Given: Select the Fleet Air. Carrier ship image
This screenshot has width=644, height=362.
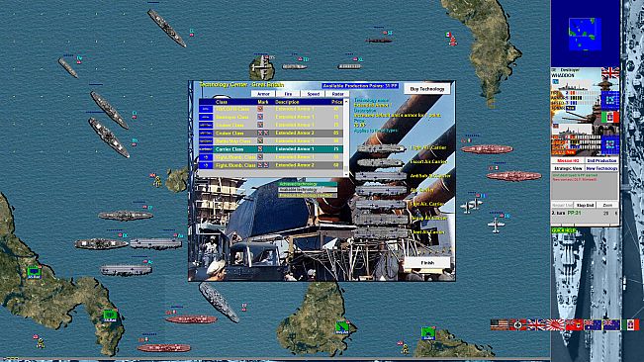Looking at the screenshot, I should (381, 232).
